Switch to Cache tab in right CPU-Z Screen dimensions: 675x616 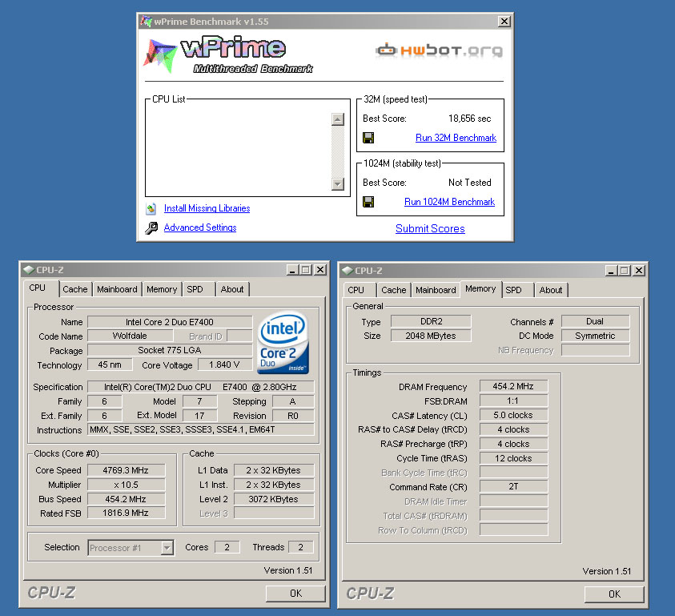click(393, 290)
